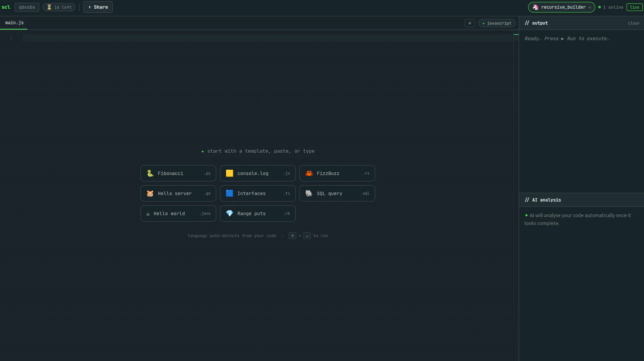Add a new file with plus button
The width and height of the screenshot is (644, 361).
pyautogui.click(x=470, y=23)
